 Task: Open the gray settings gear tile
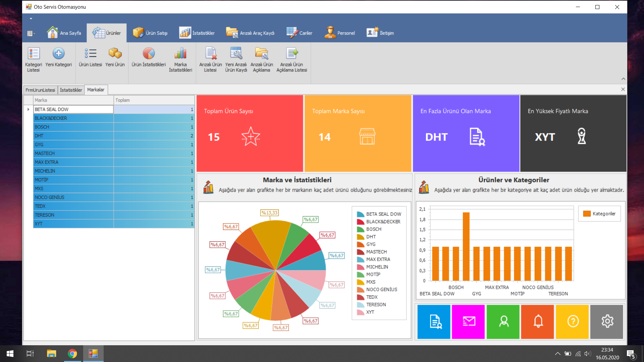(607, 321)
